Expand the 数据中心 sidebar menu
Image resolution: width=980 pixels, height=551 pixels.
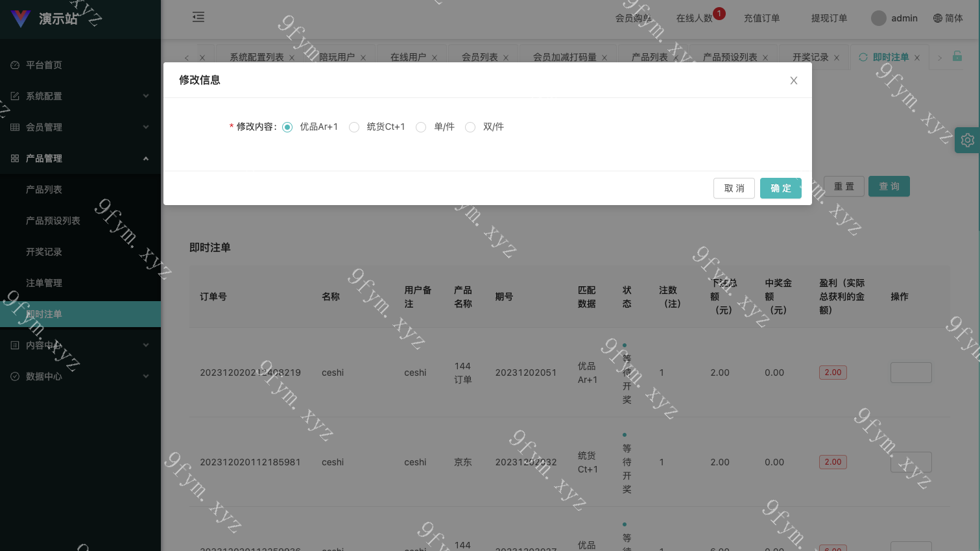pyautogui.click(x=80, y=376)
